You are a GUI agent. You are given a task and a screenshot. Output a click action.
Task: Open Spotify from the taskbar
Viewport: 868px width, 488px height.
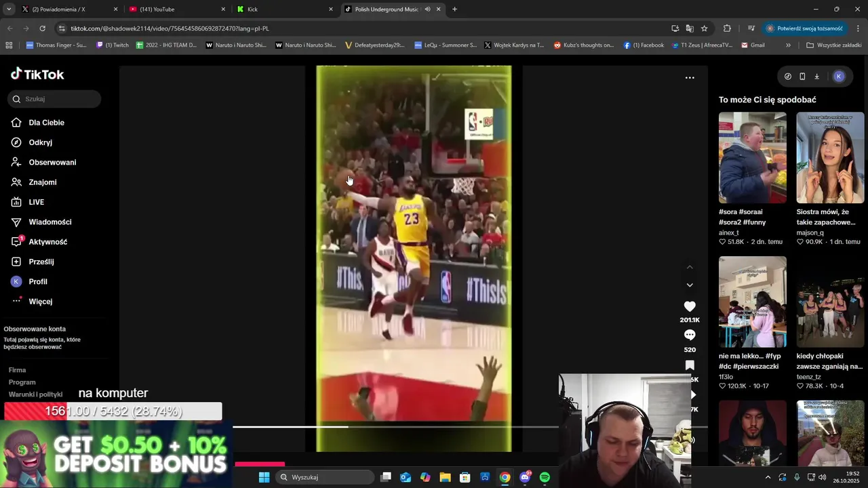[545, 477]
